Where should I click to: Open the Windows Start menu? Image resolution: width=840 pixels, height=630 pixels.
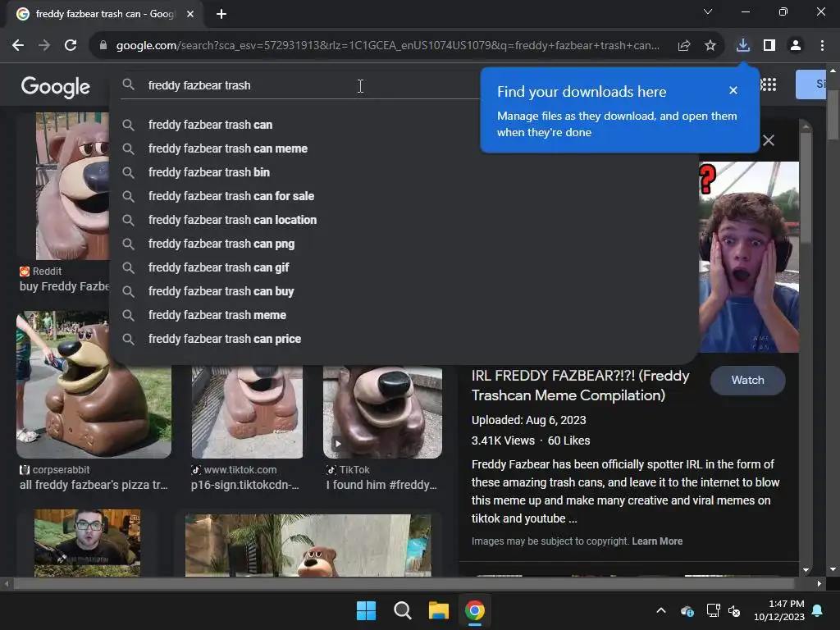[x=367, y=610]
